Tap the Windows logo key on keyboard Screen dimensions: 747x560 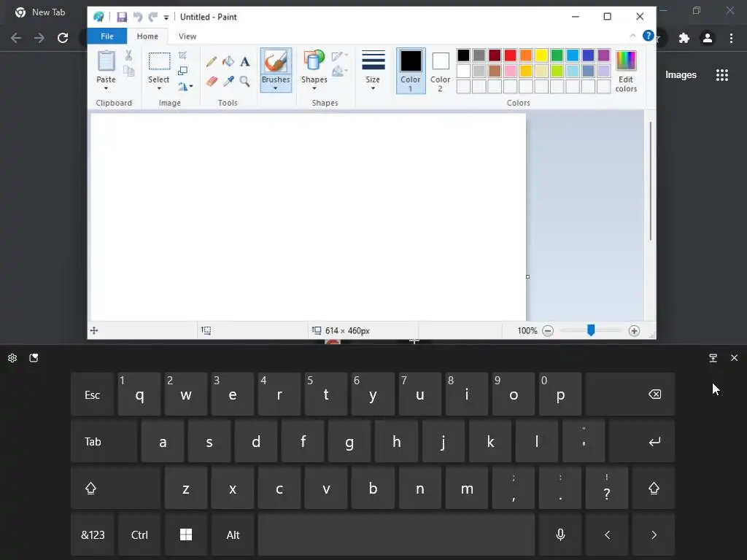(x=186, y=534)
